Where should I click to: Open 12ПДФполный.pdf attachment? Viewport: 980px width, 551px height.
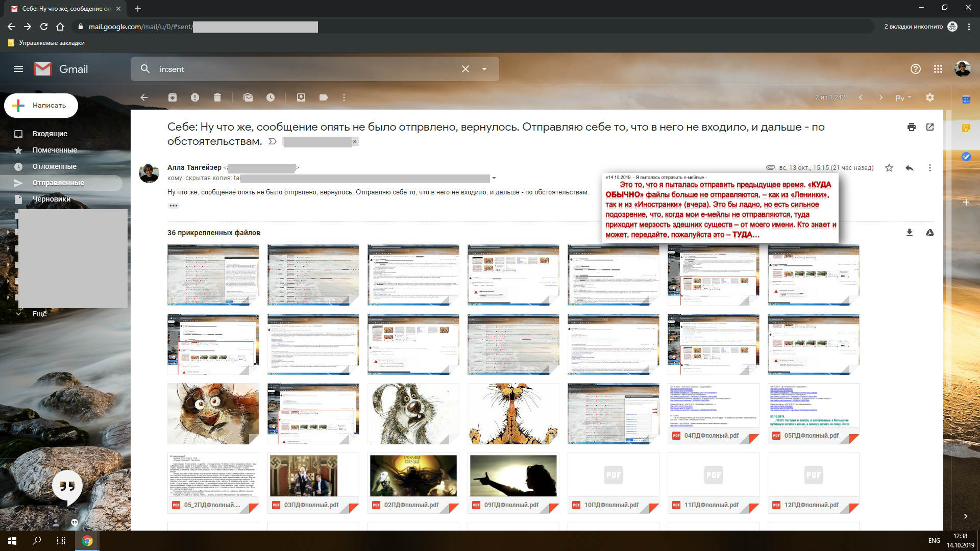coord(813,483)
